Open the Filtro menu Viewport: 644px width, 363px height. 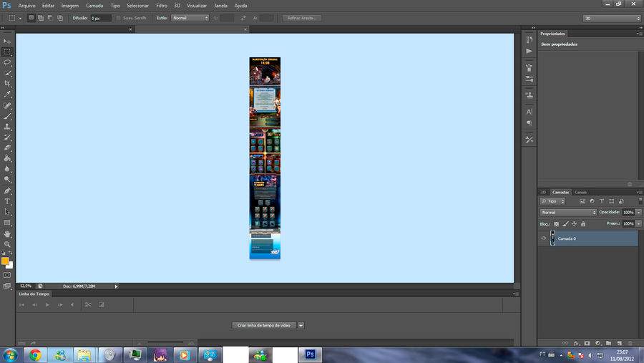(x=162, y=6)
